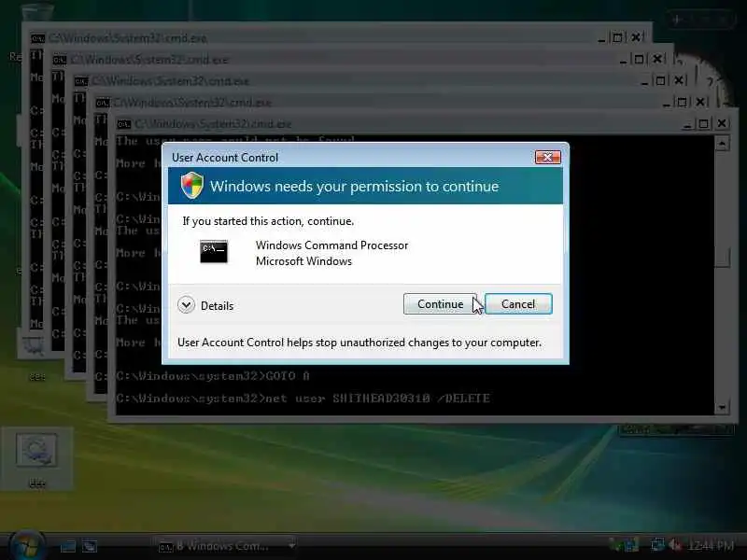Minimize the second cmd.exe window from back

(x=623, y=60)
